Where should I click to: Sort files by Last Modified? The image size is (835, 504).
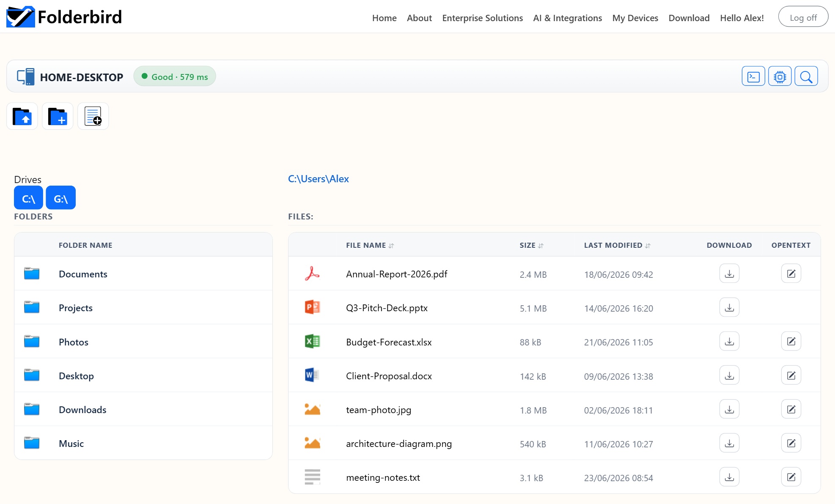pos(617,245)
